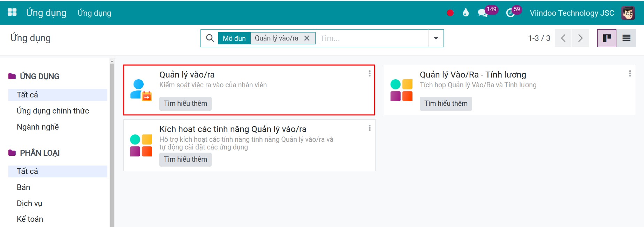Image resolution: width=644 pixels, height=227 pixels.
Task: Click the water drop icon in top bar
Action: pos(465,13)
